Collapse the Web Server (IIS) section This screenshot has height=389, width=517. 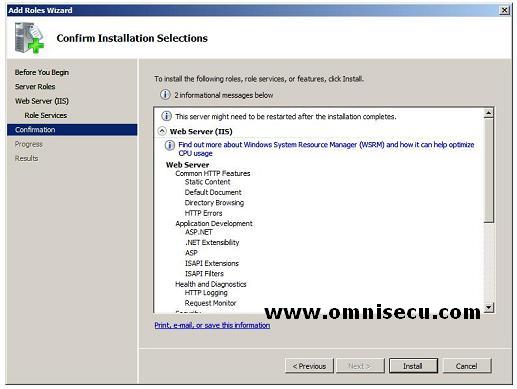(162, 131)
